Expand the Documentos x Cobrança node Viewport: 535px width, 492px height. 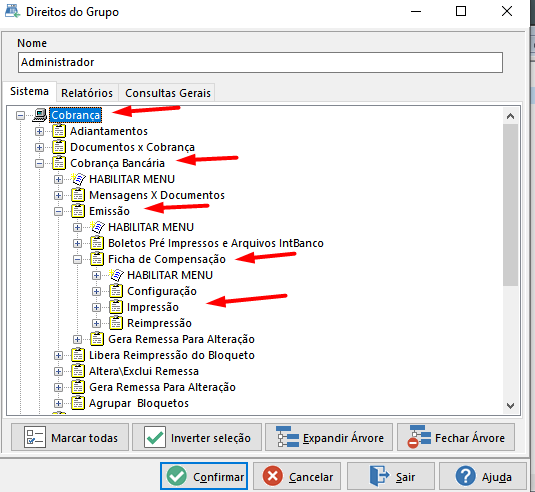(x=40, y=147)
